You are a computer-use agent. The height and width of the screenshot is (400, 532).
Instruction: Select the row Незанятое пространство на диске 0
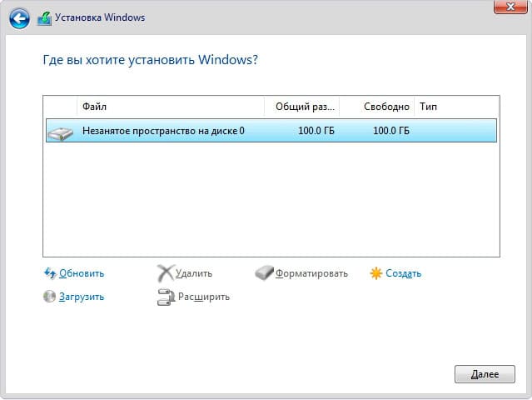pos(250,131)
